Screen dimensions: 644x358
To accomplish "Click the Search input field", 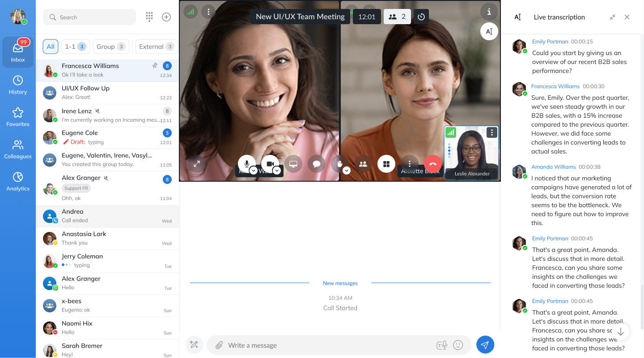I will tap(89, 17).
